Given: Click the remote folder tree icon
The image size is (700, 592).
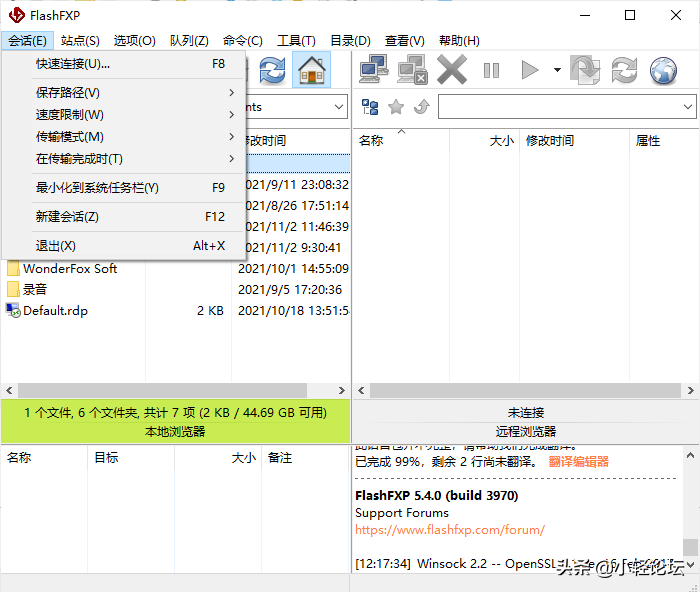Looking at the screenshot, I should tap(370, 107).
